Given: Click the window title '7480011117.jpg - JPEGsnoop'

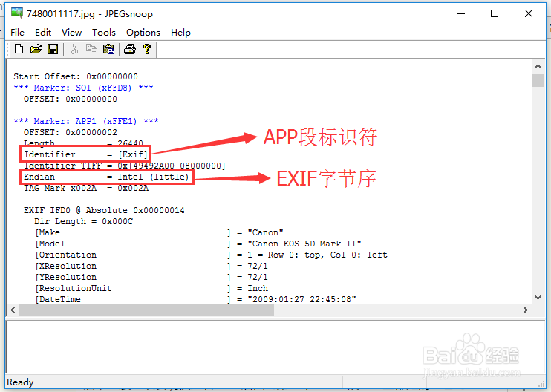Looking at the screenshot, I should [90, 13].
